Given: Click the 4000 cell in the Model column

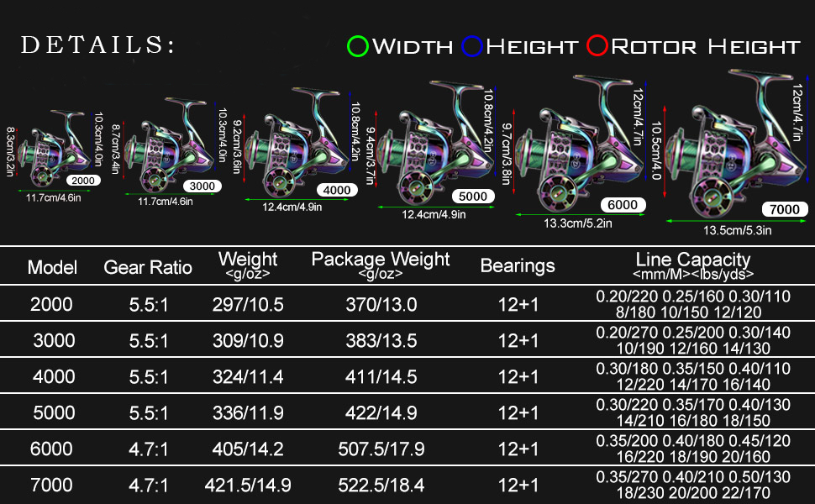Looking at the screenshot, I should click(x=54, y=376).
